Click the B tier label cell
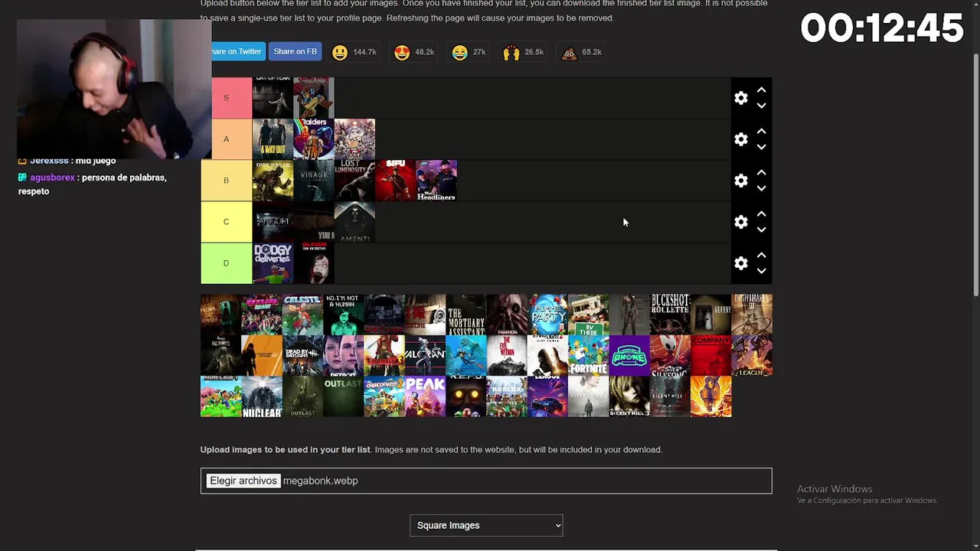 [226, 181]
